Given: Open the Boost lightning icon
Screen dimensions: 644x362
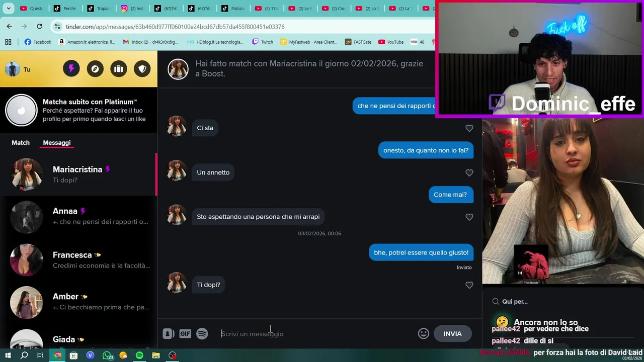Looking at the screenshot, I should coord(71,68).
